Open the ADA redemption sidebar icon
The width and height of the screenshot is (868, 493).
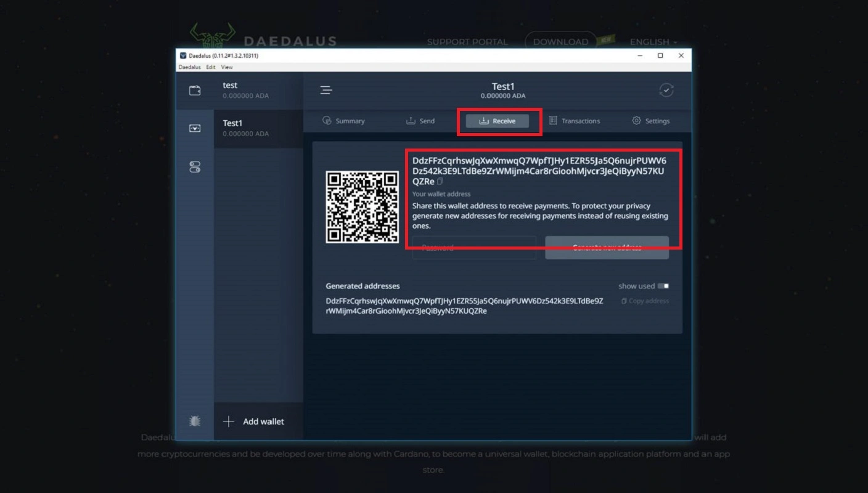(x=195, y=129)
